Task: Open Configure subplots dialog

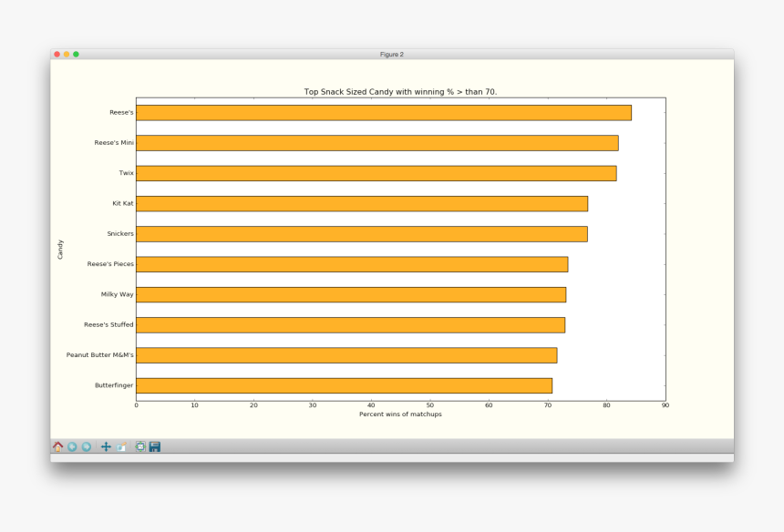Action: 140,446
